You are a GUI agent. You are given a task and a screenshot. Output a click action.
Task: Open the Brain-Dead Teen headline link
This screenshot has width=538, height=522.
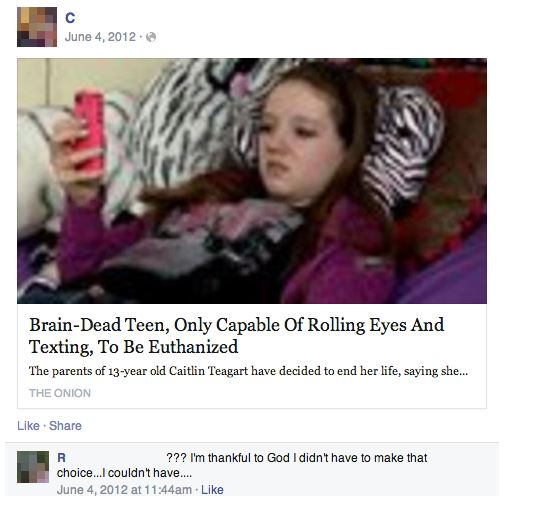pyautogui.click(x=236, y=336)
